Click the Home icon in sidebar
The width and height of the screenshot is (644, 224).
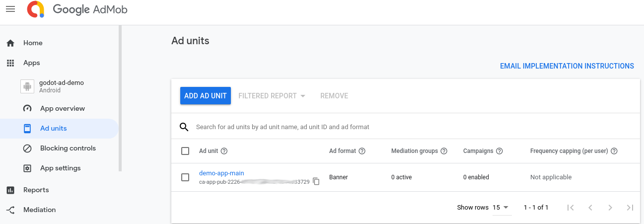click(x=10, y=43)
